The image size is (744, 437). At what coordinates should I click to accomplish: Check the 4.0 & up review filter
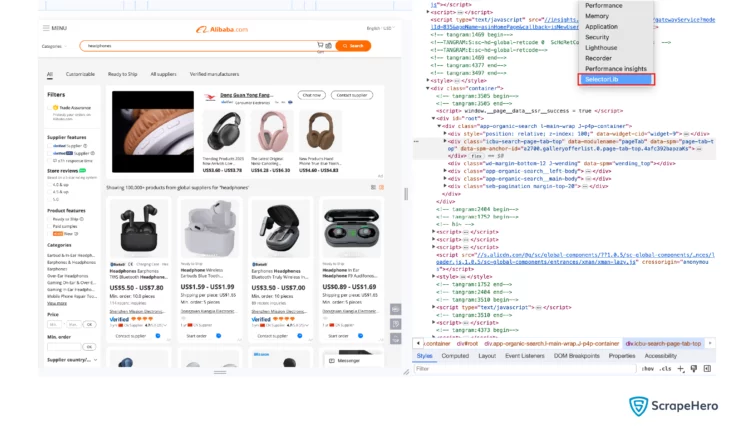click(x=49, y=185)
